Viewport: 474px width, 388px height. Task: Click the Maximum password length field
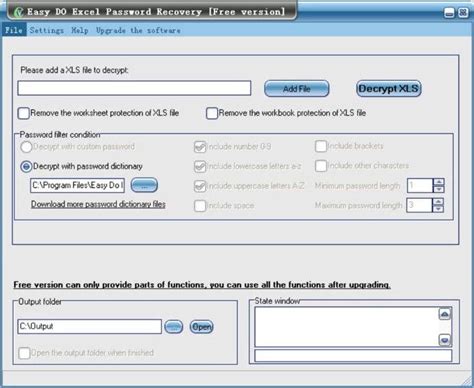click(420, 205)
